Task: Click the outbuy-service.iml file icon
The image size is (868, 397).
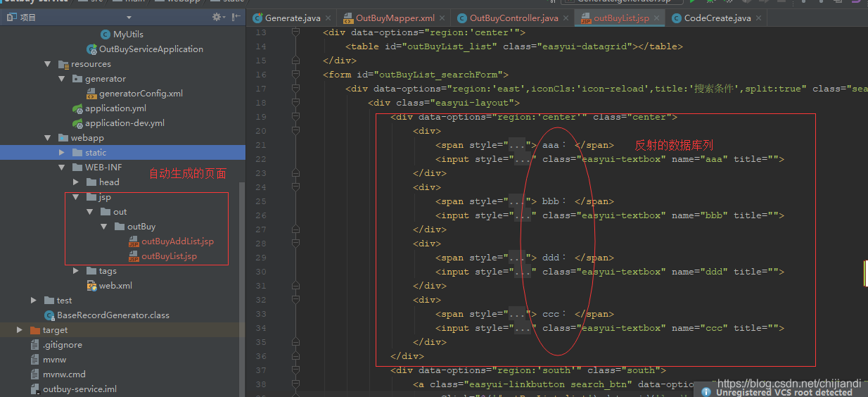Action: tap(35, 389)
